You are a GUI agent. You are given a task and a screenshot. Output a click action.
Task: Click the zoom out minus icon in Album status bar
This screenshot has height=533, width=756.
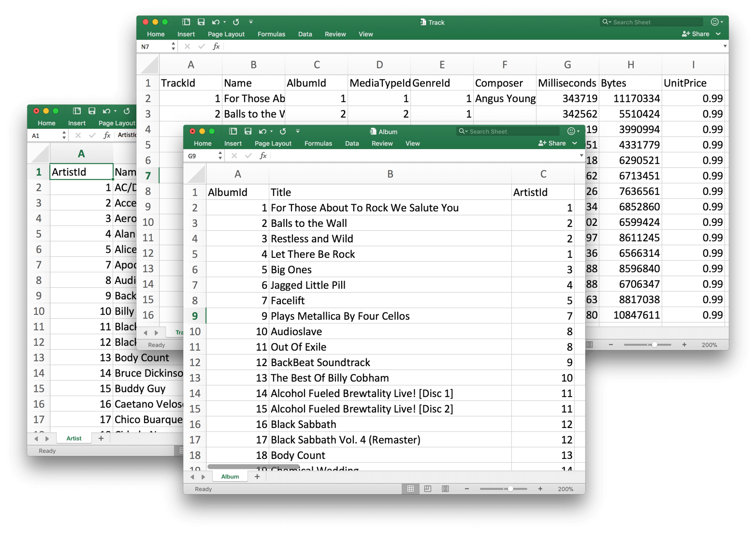click(x=466, y=489)
